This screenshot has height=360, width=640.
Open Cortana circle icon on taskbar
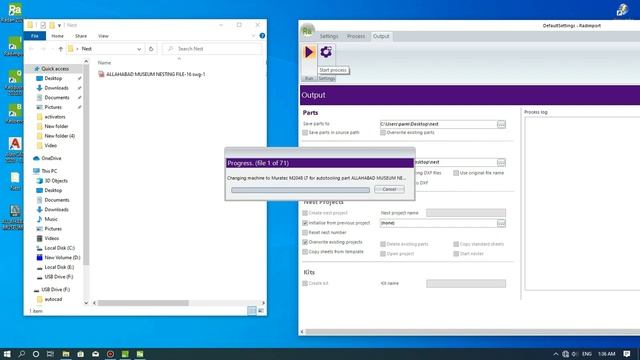pyautogui.click(x=36, y=354)
